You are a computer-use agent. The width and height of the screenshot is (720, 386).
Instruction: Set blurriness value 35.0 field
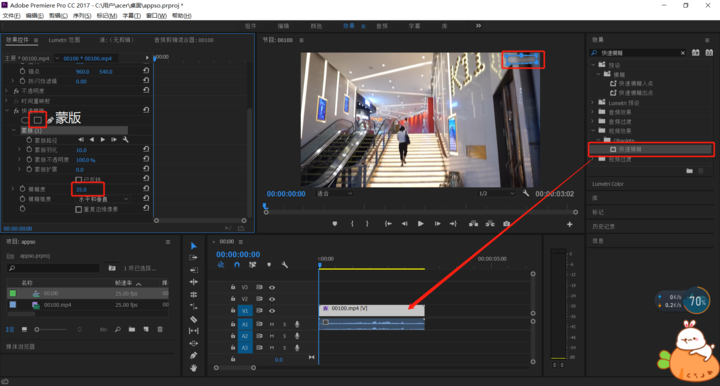coord(82,189)
